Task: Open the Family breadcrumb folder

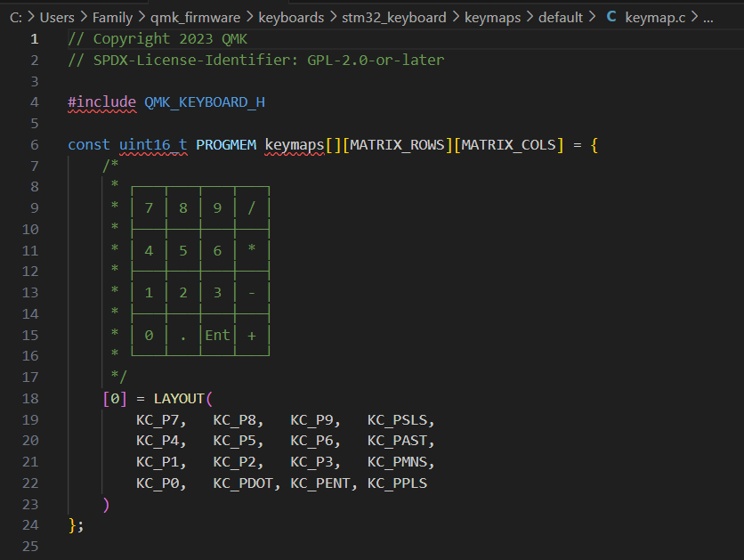Action: click(x=112, y=18)
